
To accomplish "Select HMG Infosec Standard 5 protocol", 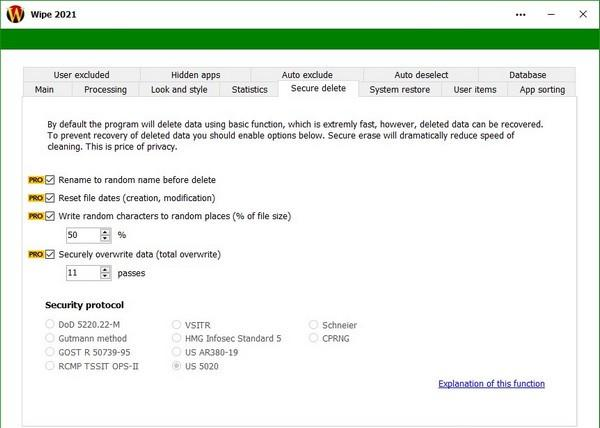I will tap(176, 338).
